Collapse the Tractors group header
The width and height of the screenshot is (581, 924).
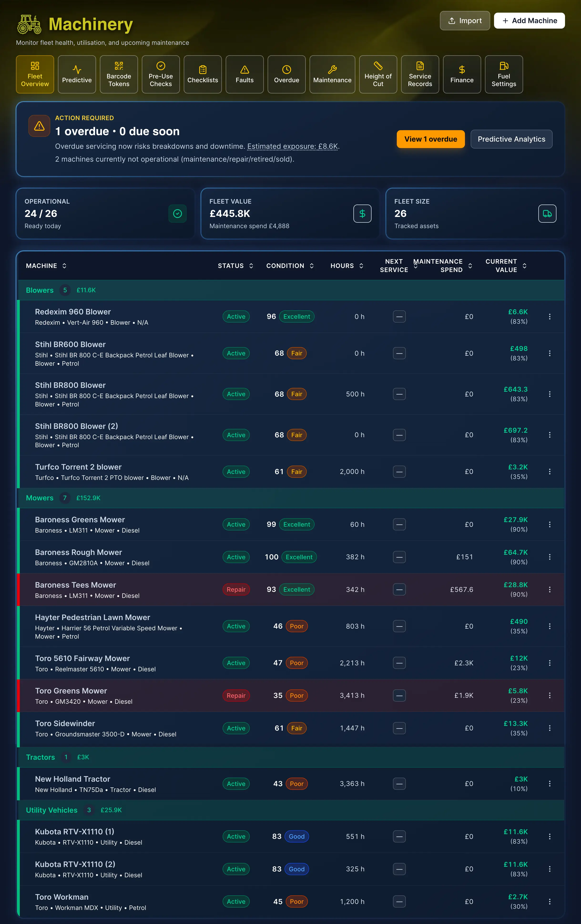pos(291,757)
